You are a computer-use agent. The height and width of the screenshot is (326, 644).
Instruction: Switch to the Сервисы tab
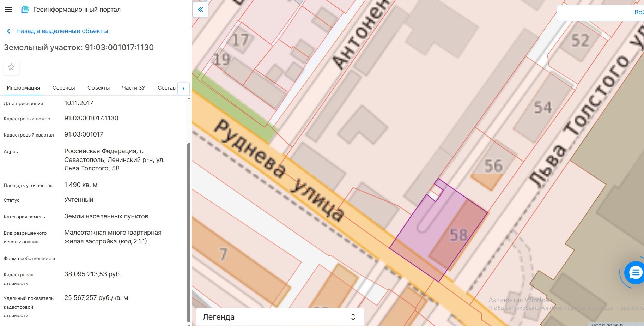63,88
